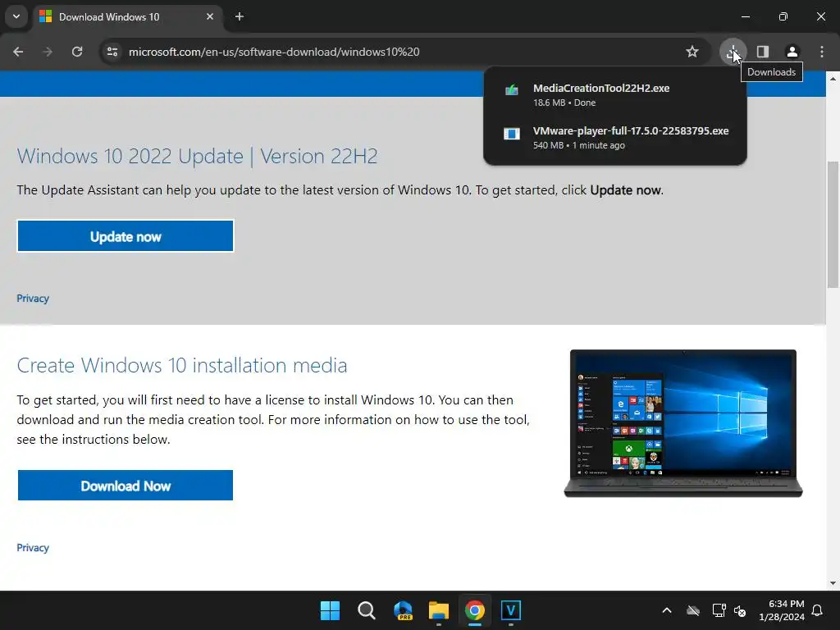This screenshot has width=840, height=630.
Task: Open the side panel icon
Action: [763, 52]
